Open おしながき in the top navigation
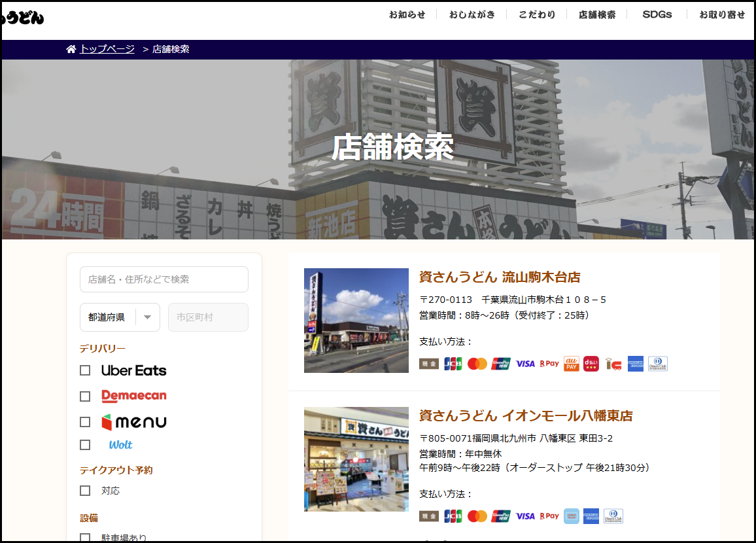 pyautogui.click(x=472, y=14)
